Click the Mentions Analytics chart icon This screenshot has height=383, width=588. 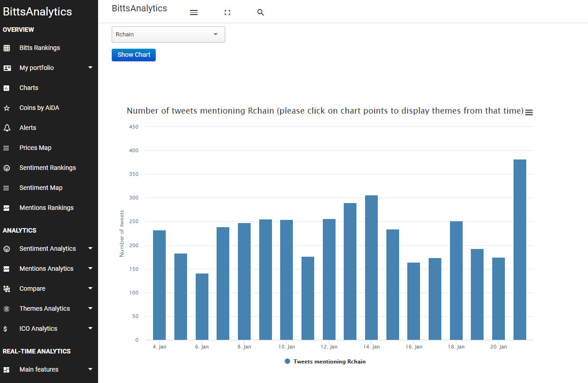(x=7, y=269)
